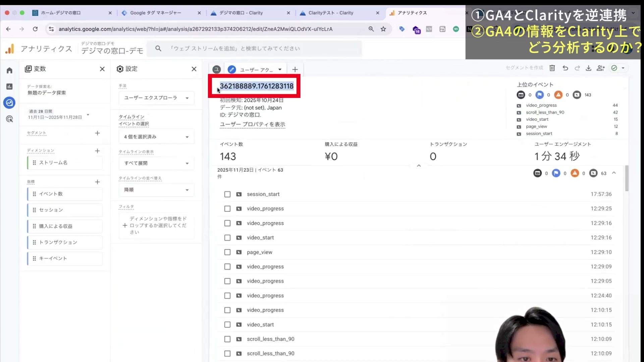Collapse the summary metrics section chevron
This screenshot has width=644, height=362.
click(419, 166)
